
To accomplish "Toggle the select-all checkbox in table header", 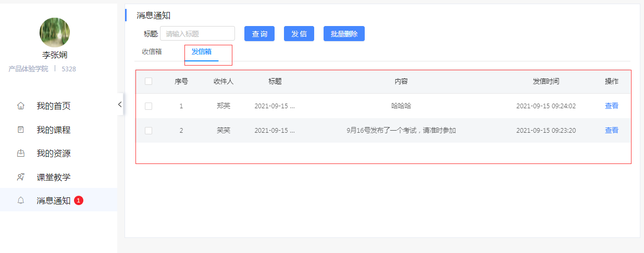I will 148,81.
